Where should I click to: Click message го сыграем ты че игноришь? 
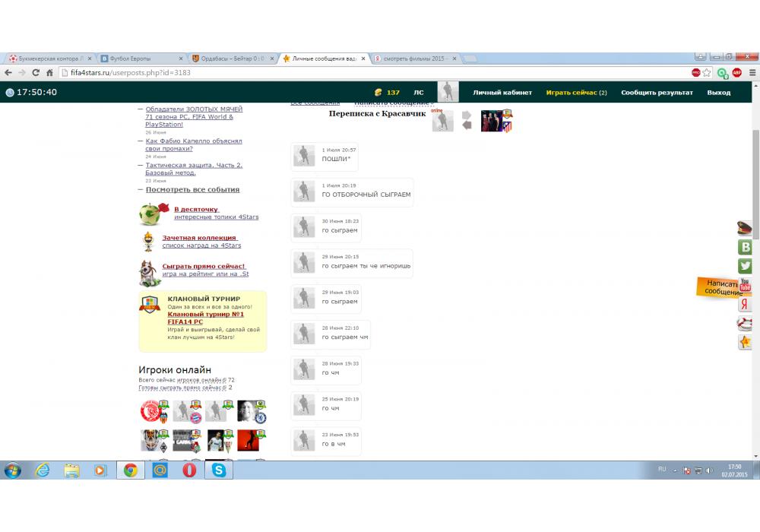tap(366, 266)
